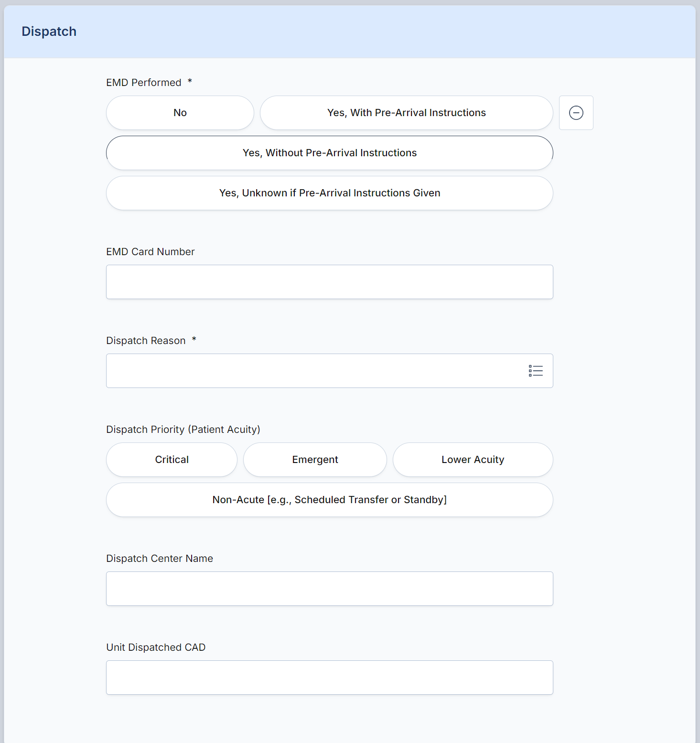The image size is (700, 743).
Task: Click the Unit Dispatched CAD label
Action: click(x=156, y=647)
